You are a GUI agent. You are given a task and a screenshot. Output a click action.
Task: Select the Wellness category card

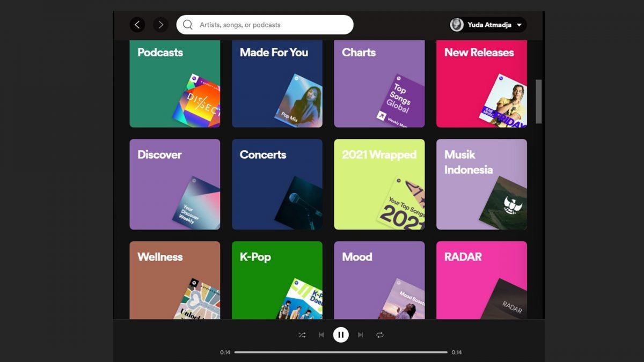pyautogui.click(x=175, y=280)
